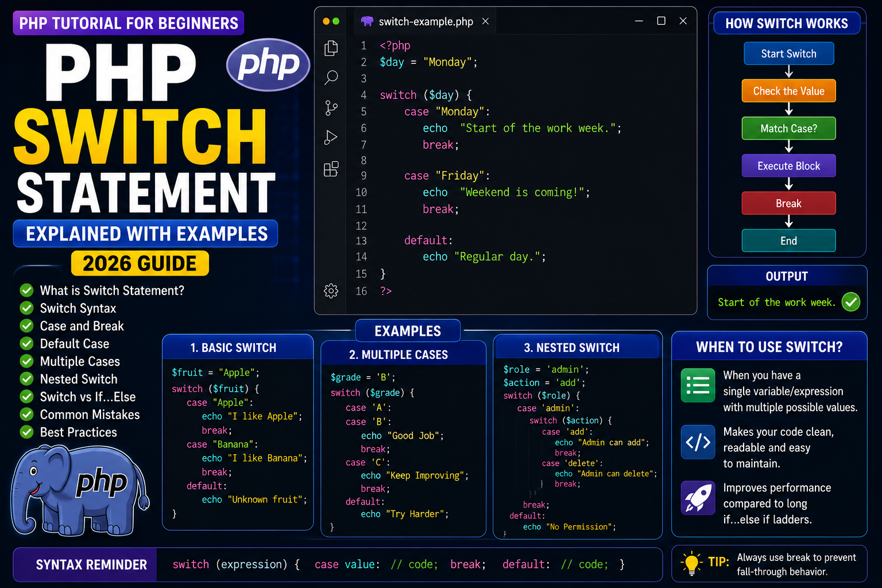This screenshot has height=588, width=882.
Task: Click the HOW SWITCH WORKS header
Action: (786, 24)
